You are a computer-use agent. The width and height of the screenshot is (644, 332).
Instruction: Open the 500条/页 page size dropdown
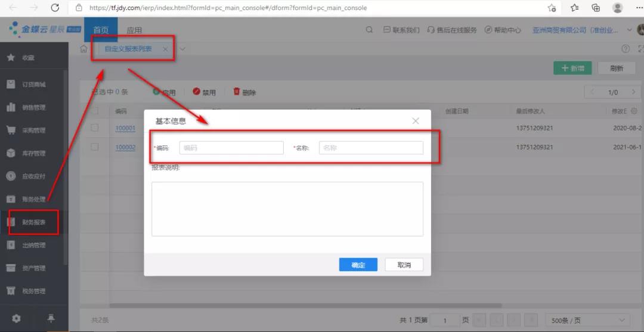pyautogui.click(x=587, y=320)
